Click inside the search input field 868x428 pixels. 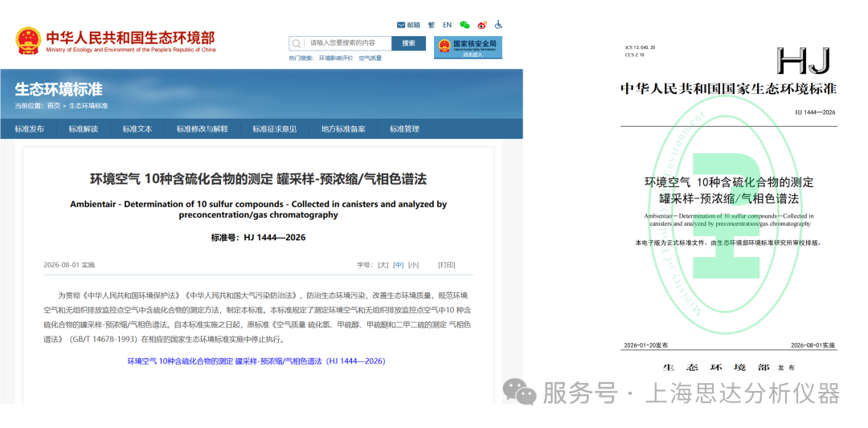348,43
